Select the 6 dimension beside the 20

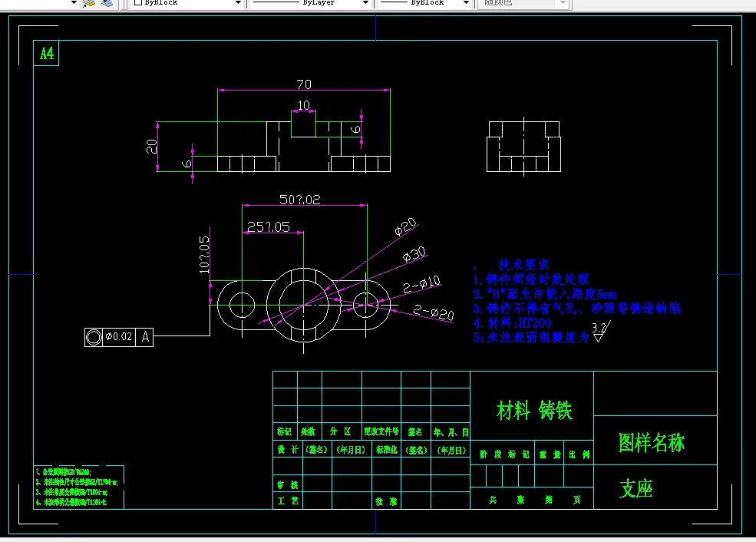[x=187, y=164]
